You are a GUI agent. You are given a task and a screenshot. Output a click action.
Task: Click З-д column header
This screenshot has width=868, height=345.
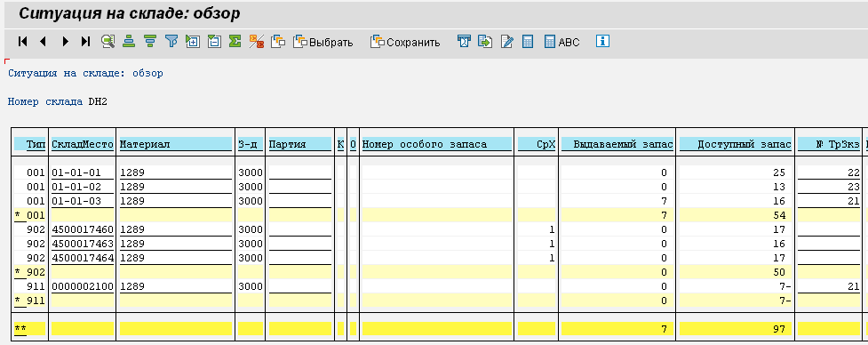tap(251, 144)
